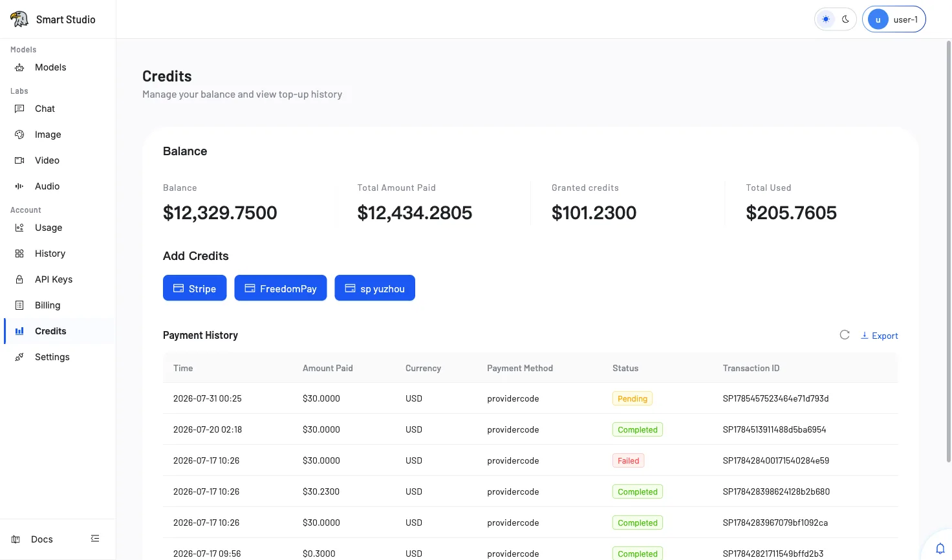This screenshot has height=560, width=952.
Task: Click the Pending status tag
Action: 633,398
